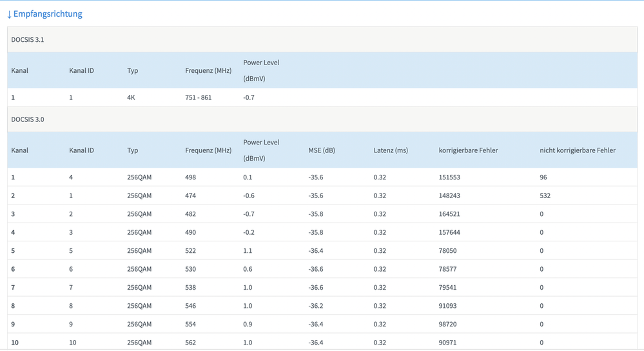Click the MSE (dB) column header

pos(322,150)
